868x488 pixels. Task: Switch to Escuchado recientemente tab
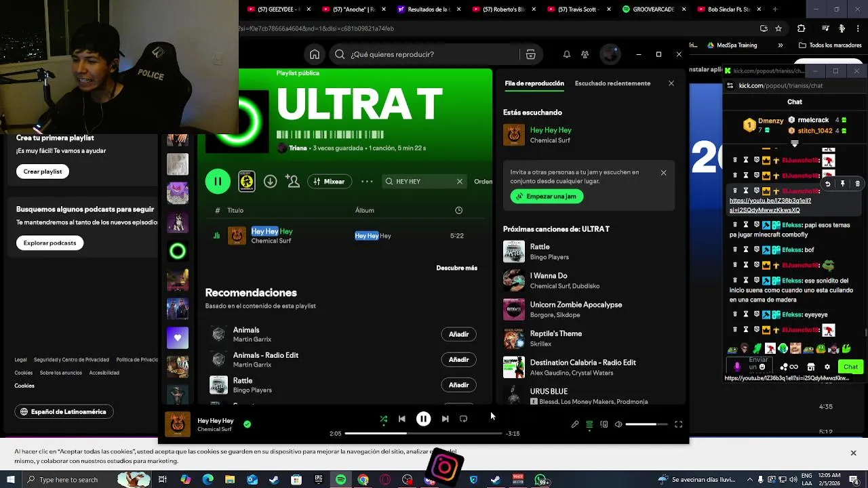coord(612,83)
